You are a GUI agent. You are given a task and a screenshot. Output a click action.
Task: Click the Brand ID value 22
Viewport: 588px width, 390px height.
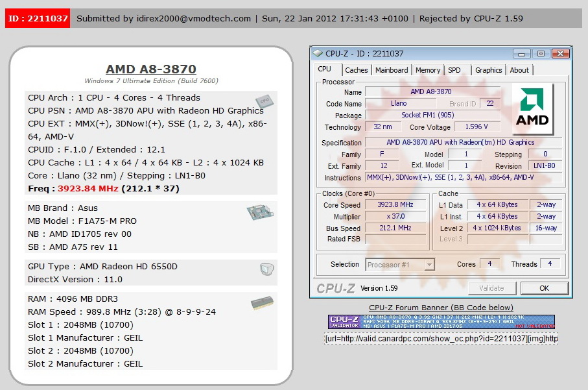click(x=490, y=104)
